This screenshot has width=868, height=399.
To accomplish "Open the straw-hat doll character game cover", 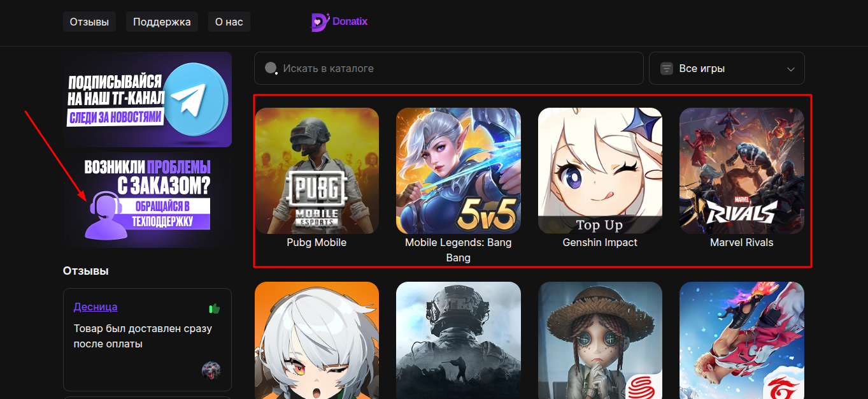I will tap(600, 340).
